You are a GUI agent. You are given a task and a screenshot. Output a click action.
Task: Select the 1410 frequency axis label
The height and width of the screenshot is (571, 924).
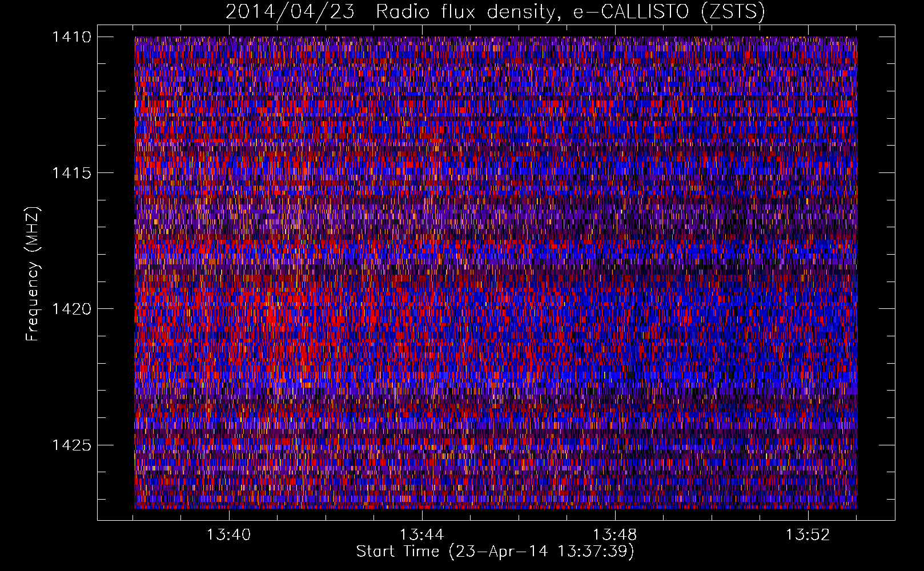tap(71, 37)
